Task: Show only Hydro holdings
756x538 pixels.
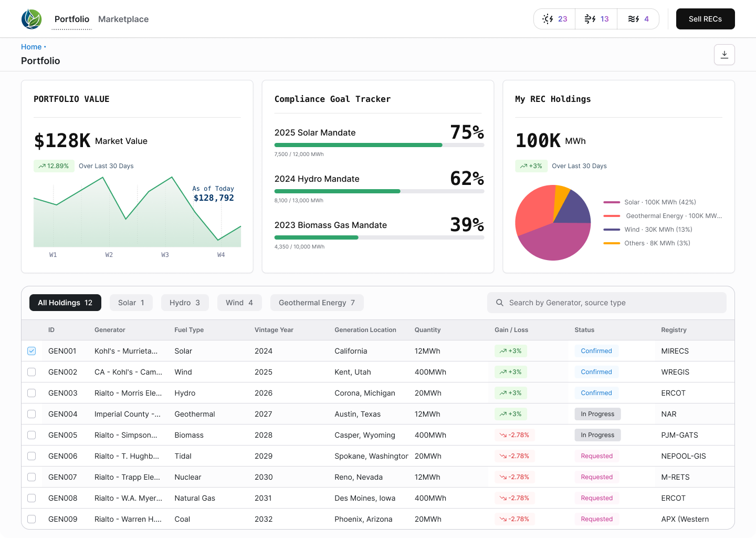Action: click(184, 303)
